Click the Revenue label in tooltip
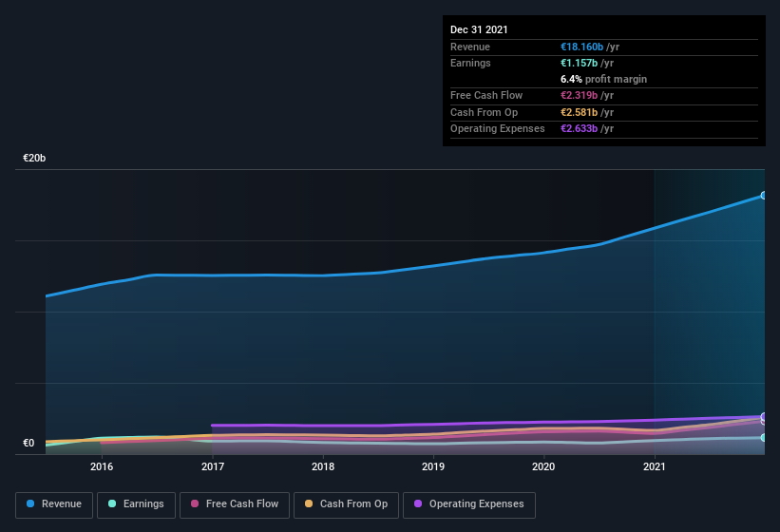 (x=470, y=47)
